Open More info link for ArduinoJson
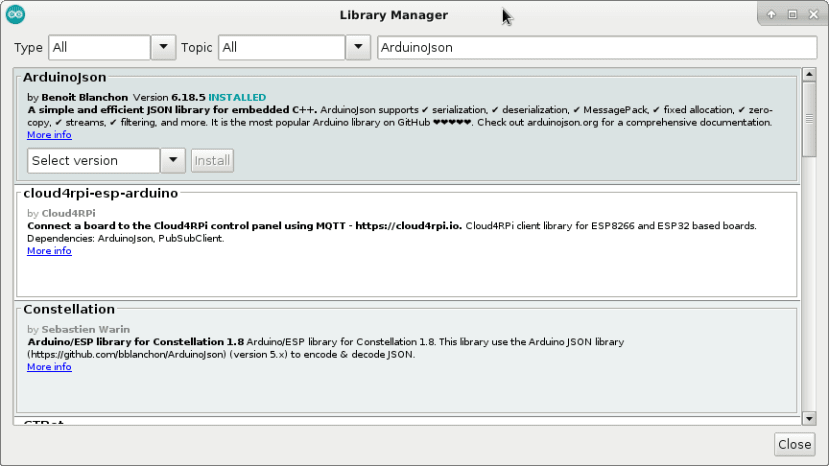The width and height of the screenshot is (829, 466). (49, 135)
